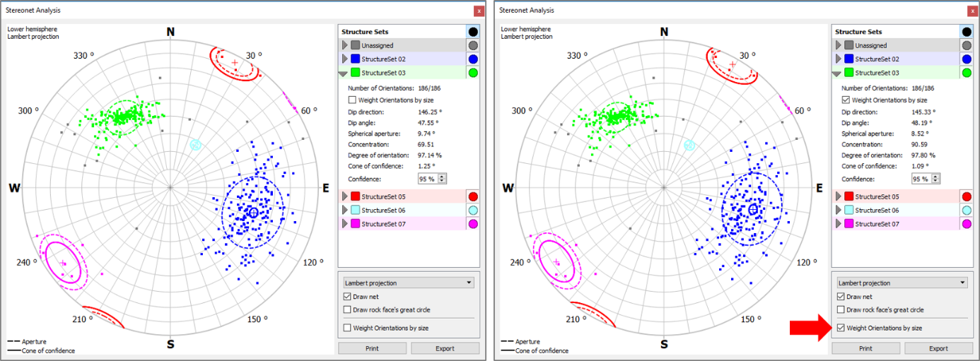Expand StructureSet 06 in left window

point(344,210)
